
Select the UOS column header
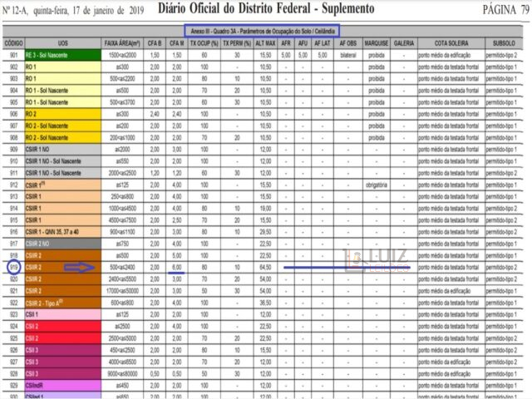click(63, 43)
